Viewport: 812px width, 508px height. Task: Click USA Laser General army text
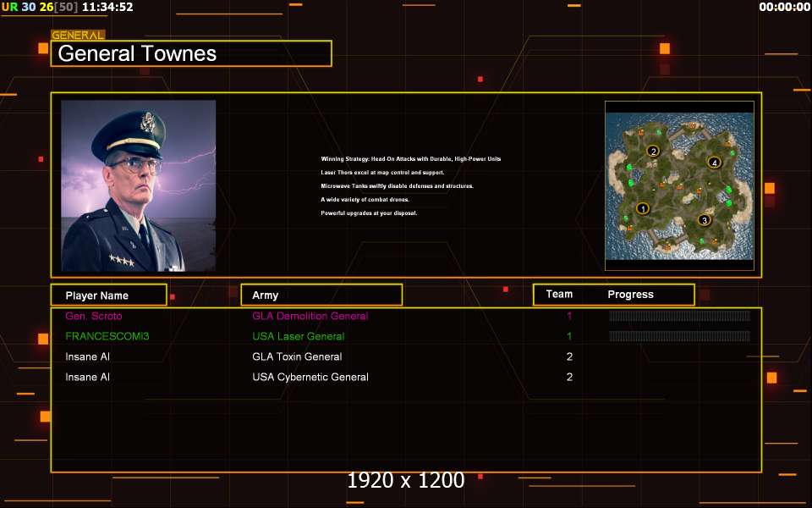[x=299, y=336]
